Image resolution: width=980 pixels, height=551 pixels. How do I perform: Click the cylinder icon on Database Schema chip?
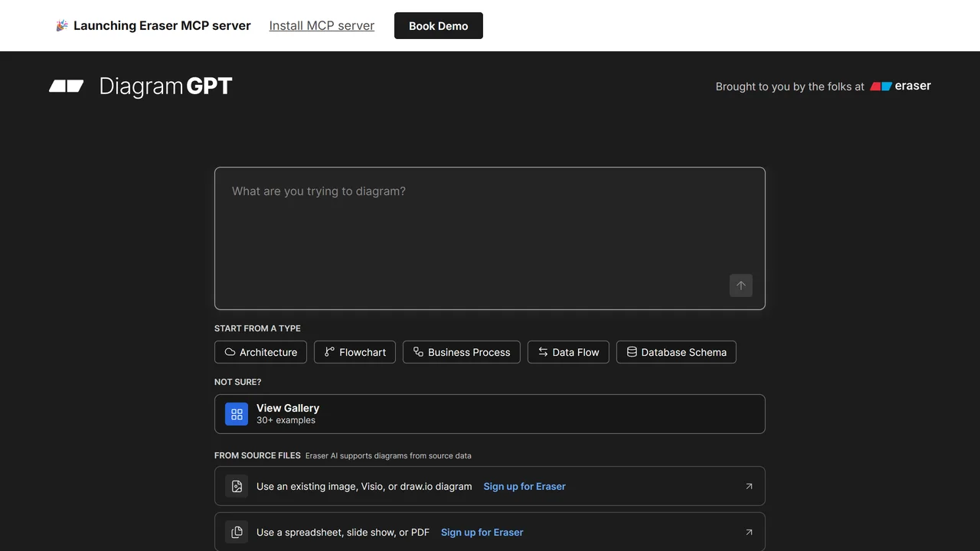pos(632,352)
